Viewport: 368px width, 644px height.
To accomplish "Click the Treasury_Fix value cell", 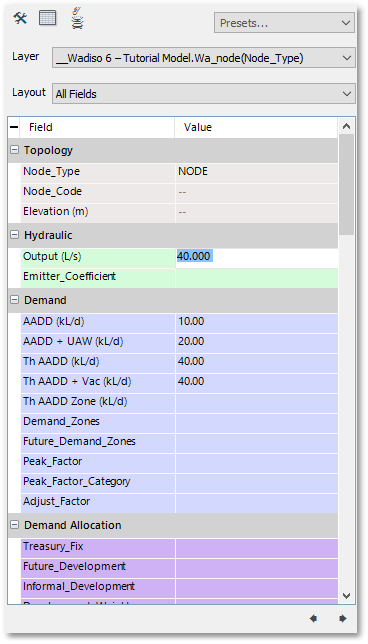I will 257,547.
